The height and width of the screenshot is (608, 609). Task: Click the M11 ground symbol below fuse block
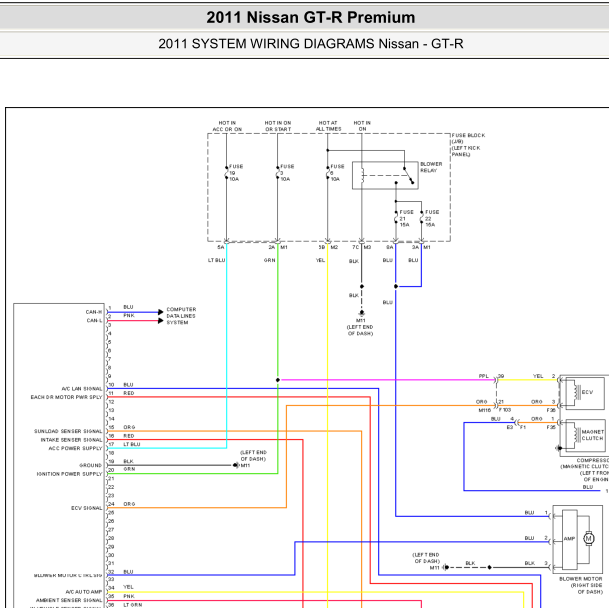click(362, 312)
